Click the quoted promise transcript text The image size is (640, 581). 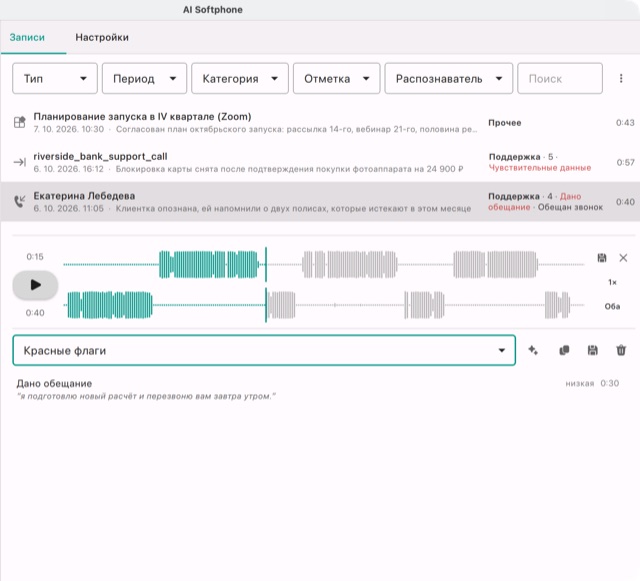point(147,396)
